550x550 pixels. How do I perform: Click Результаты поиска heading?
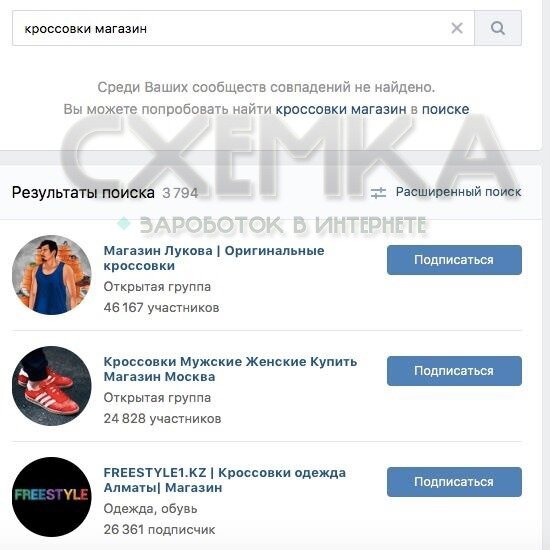point(83,193)
